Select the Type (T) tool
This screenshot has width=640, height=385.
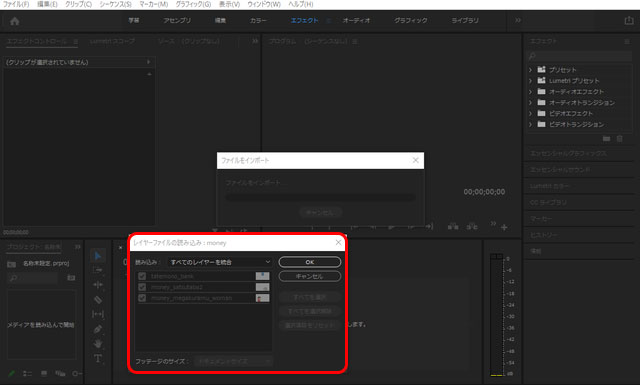tap(98, 358)
